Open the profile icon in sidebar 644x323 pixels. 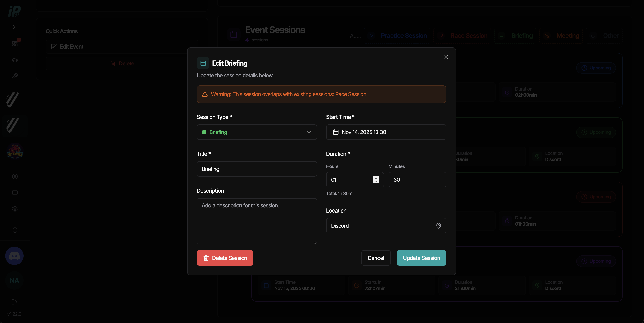15,176
